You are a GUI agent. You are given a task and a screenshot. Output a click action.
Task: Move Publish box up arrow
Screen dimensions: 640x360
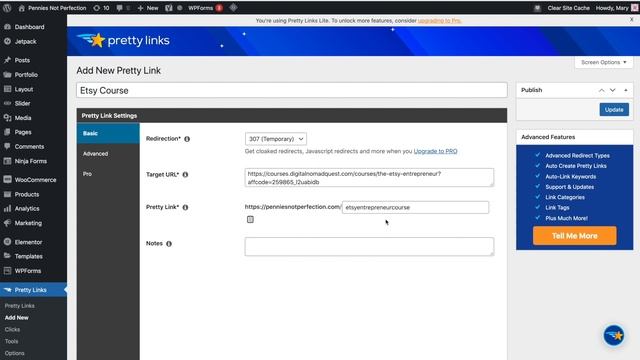(602, 90)
